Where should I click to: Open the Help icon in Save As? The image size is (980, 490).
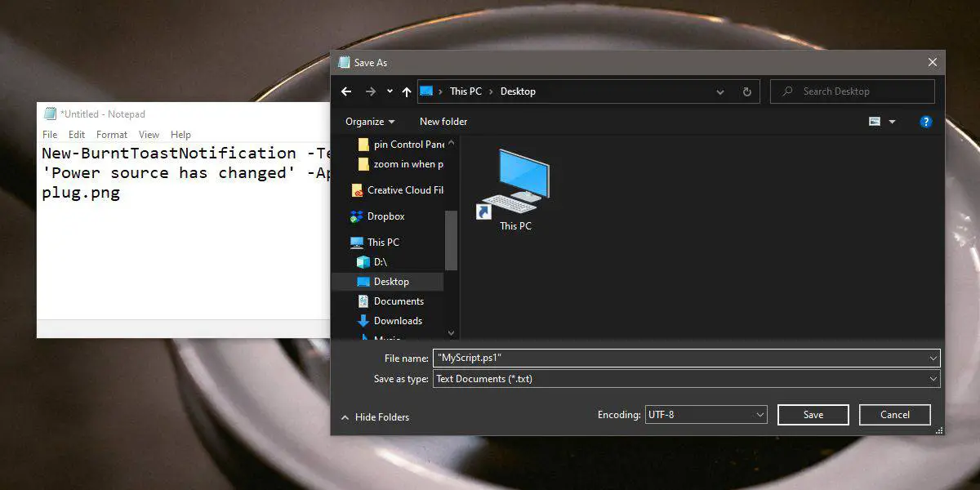click(x=926, y=122)
